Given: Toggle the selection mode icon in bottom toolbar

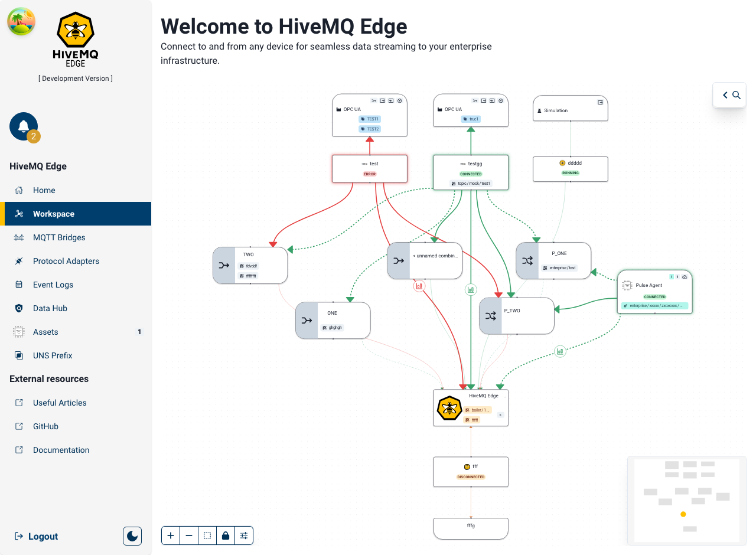Looking at the screenshot, I should click(x=207, y=535).
